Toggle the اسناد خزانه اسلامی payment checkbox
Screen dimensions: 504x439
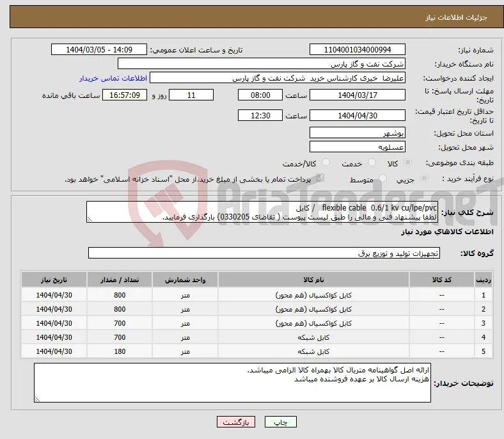coord(320,178)
